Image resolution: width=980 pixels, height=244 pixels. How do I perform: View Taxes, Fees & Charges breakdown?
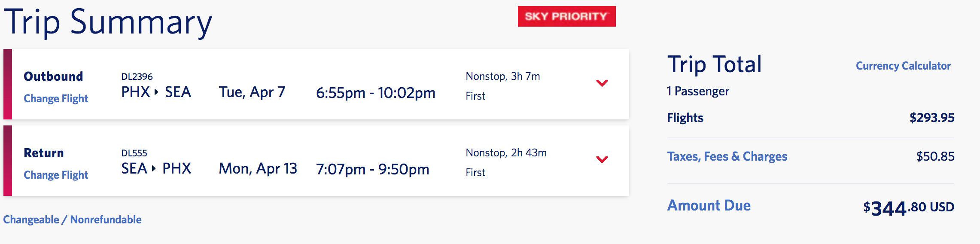tap(727, 156)
